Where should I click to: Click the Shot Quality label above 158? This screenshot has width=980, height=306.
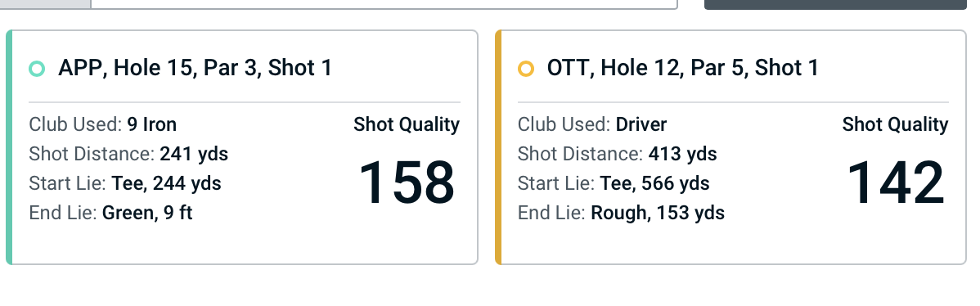point(407,124)
